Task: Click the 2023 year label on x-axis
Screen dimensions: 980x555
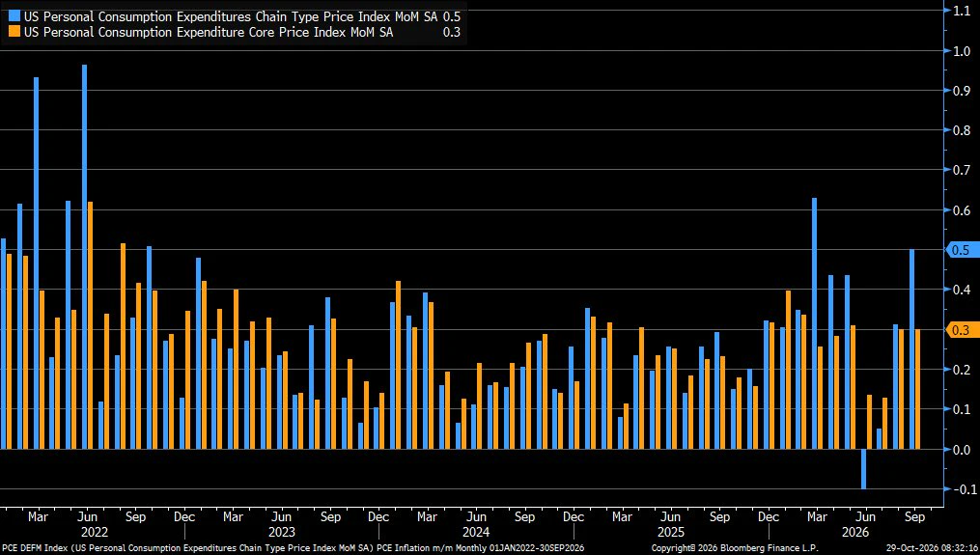Action: (x=282, y=533)
